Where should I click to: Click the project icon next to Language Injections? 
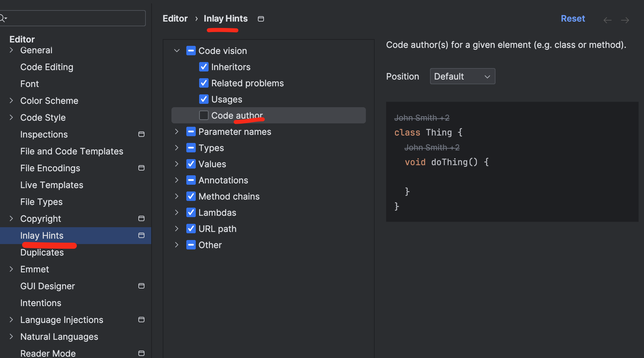tap(141, 320)
